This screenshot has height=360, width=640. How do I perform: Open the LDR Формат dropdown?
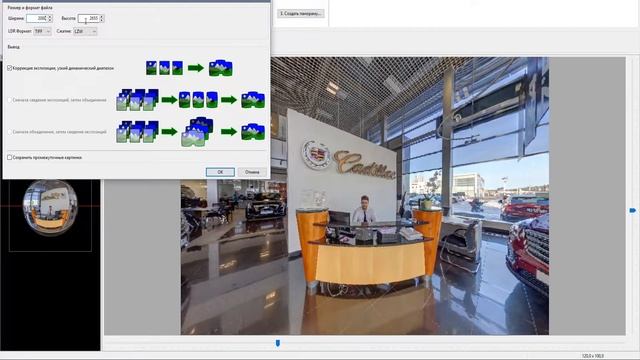(42, 31)
